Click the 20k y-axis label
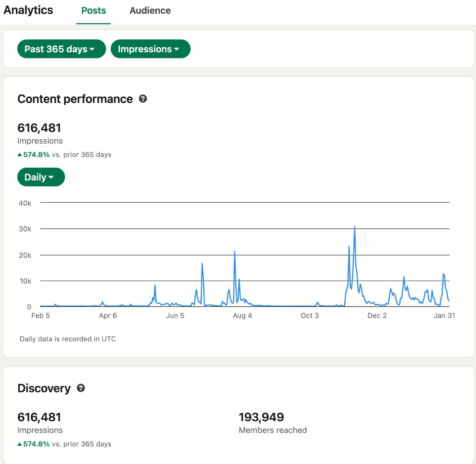The height and width of the screenshot is (464, 476). [25, 255]
